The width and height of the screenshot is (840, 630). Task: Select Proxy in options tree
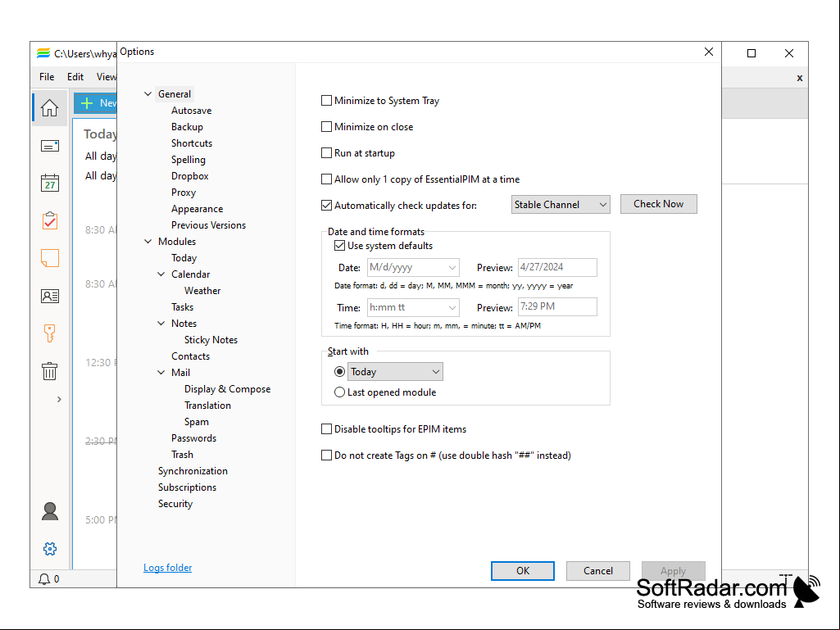point(184,193)
